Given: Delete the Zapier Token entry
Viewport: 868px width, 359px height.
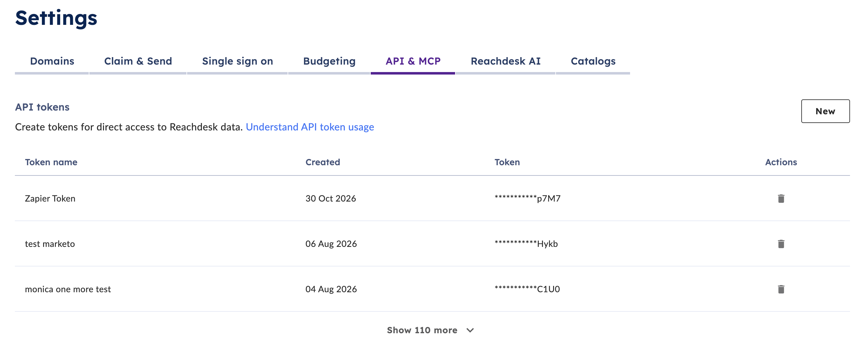Looking at the screenshot, I should tap(781, 198).
